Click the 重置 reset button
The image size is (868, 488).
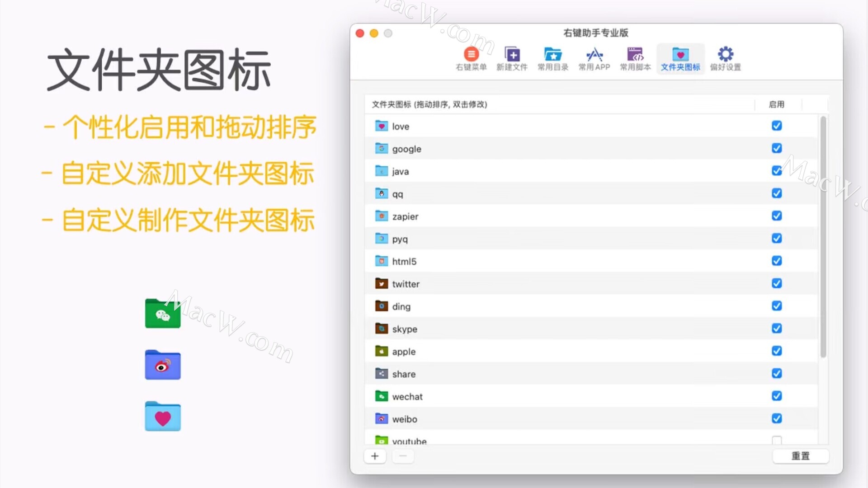click(800, 456)
